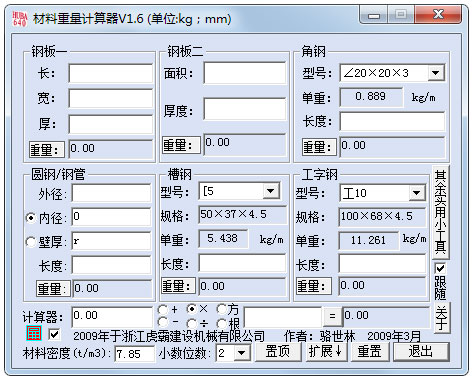Click the 槽钢 规格 value 50×37×4.5

coord(242,214)
